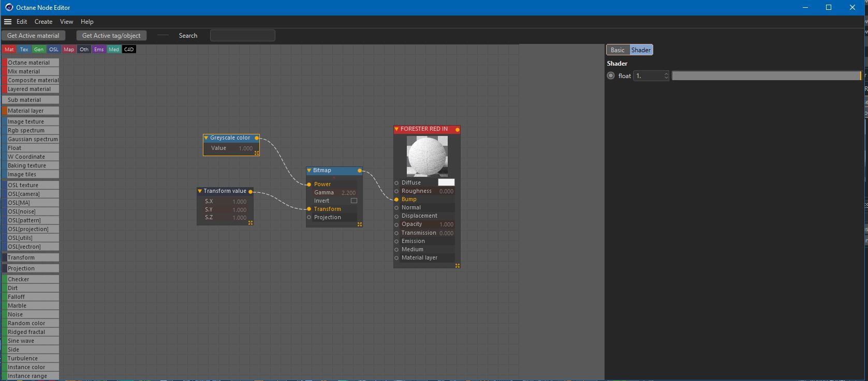
Task: Collapse the FORESTER RED IN material node
Action: pos(396,129)
